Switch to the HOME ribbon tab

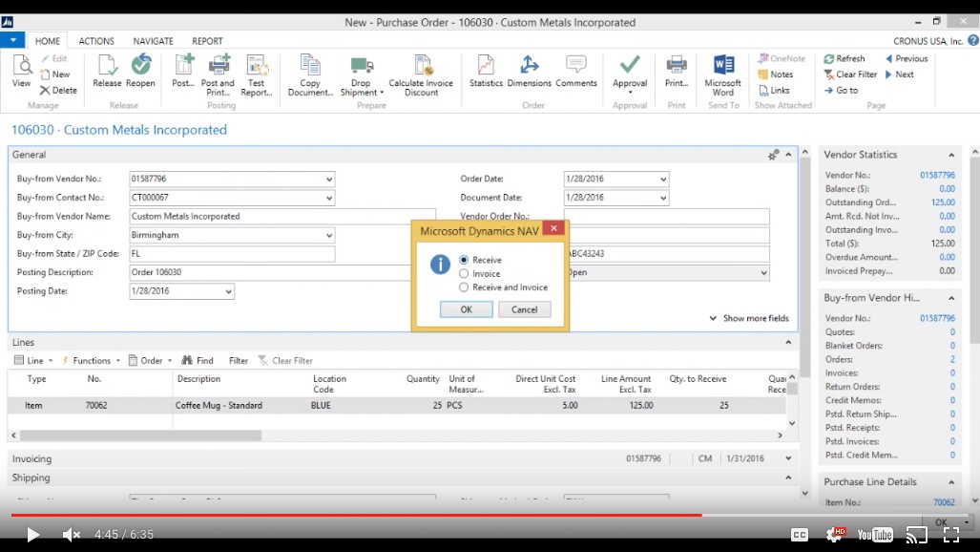tap(48, 41)
